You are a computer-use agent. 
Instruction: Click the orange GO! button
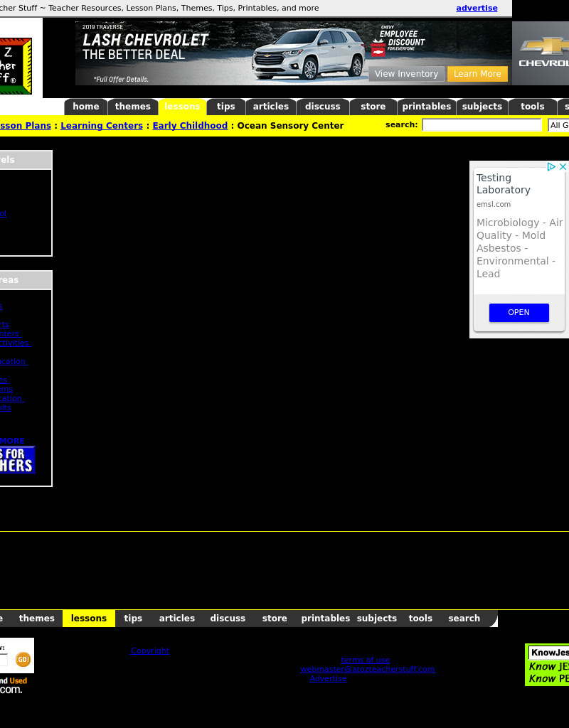23,659
